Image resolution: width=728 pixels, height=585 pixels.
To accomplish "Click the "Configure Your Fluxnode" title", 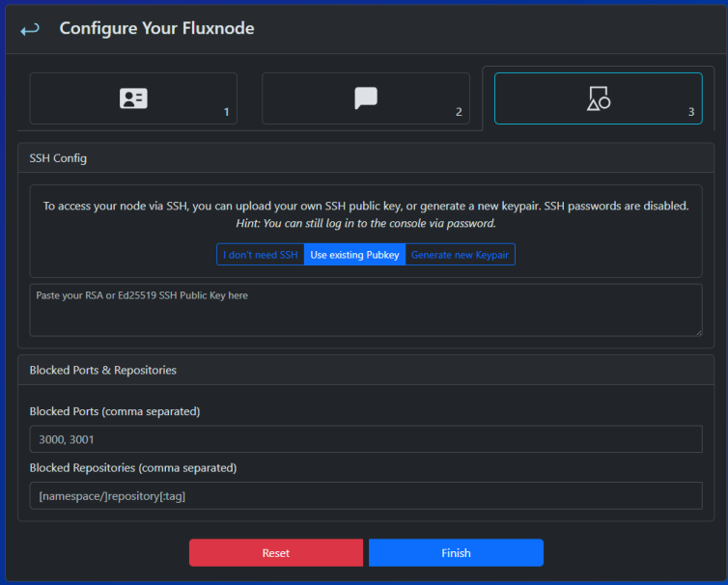I will [x=156, y=29].
